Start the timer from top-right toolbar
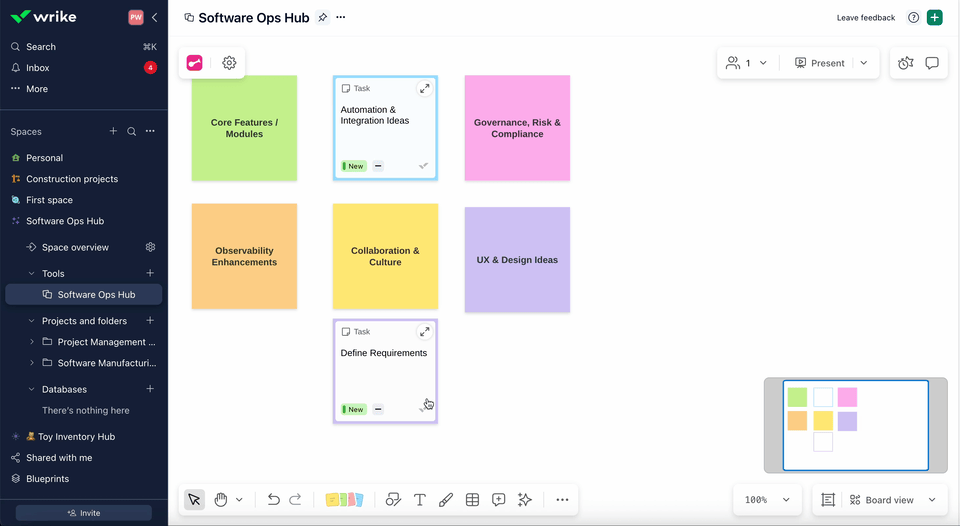Screen dimensions: 960x526 [905, 63]
